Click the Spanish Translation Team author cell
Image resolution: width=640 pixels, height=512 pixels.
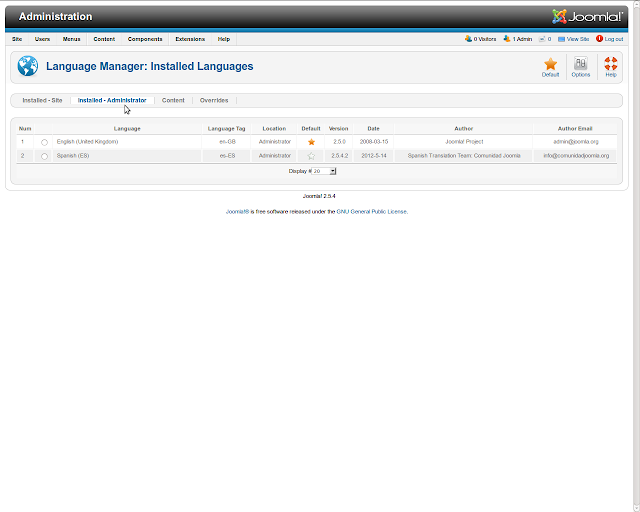(x=464, y=156)
